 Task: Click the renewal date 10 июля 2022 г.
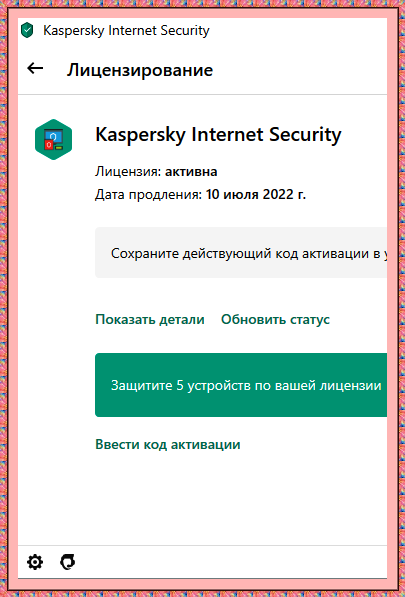click(x=256, y=195)
